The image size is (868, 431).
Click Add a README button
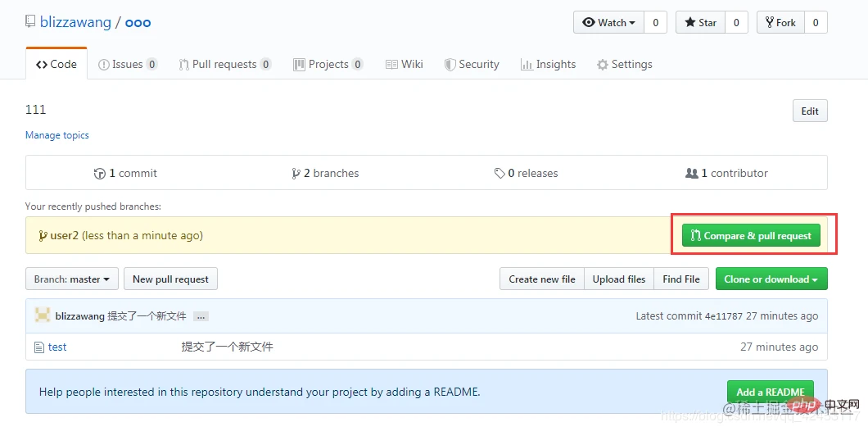coord(770,392)
